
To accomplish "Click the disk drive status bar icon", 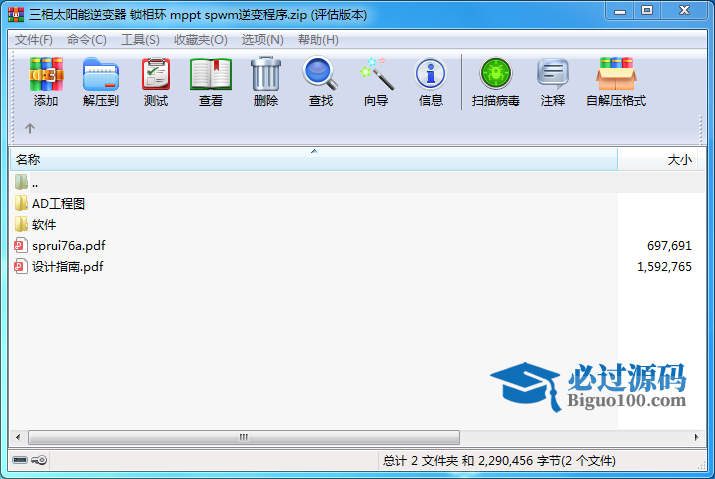I will pos(20,460).
